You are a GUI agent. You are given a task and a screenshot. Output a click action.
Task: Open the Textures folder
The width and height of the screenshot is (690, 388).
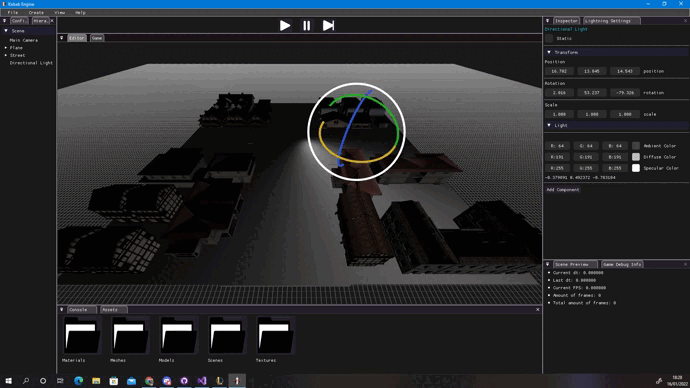276,336
